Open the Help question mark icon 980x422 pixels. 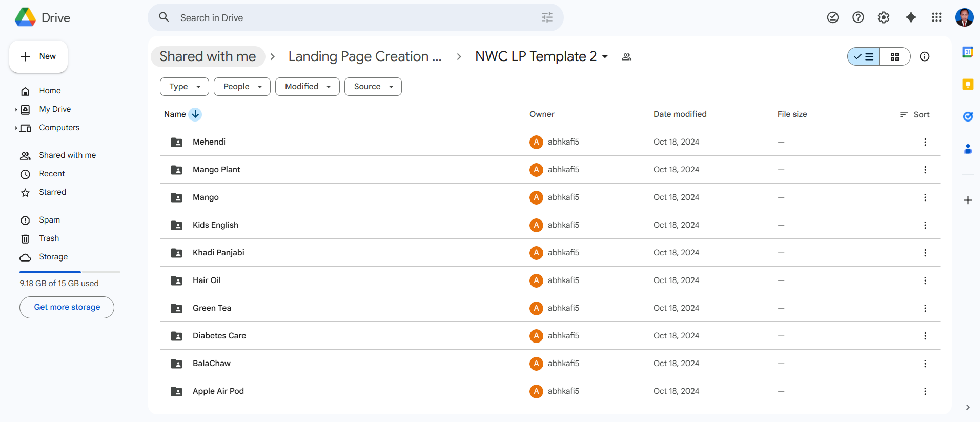pos(858,17)
